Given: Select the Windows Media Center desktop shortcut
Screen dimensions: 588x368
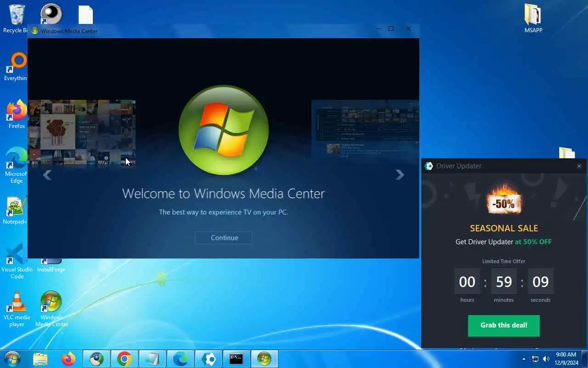Looking at the screenshot, I should click(51, 309).
